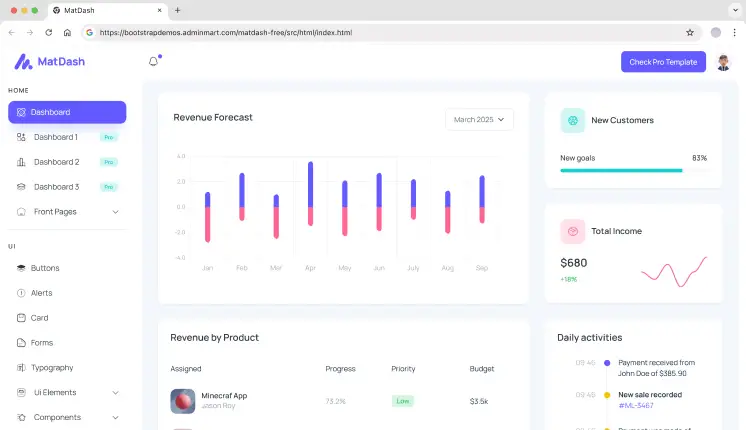Click the Total Income icon
The height and width of the screenshot is (430, 746).
coord(573,231)
